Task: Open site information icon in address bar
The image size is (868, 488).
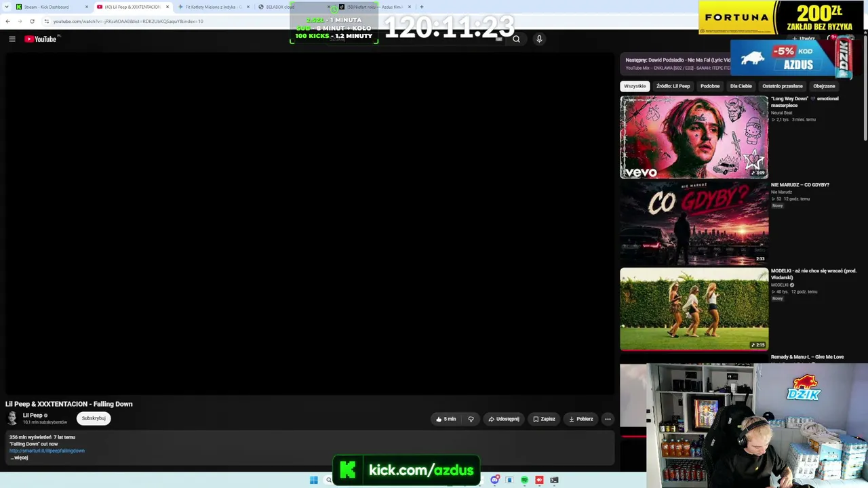Action: pyautogui.click(x=46, y=21)
